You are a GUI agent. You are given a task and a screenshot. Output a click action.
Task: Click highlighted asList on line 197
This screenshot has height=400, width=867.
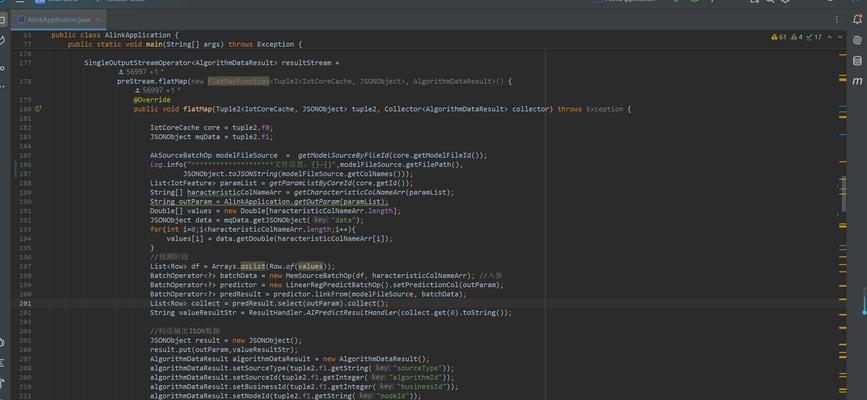pyautogui.click(x=253, y=266)
